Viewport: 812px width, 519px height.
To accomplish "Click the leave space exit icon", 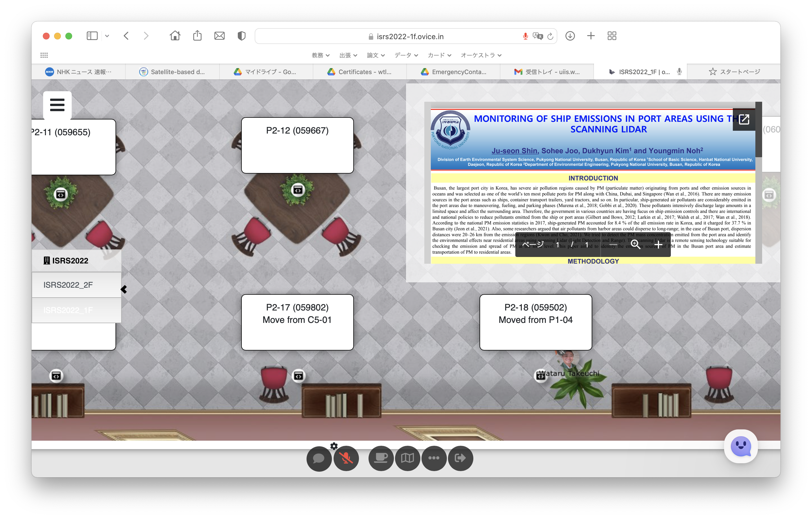I will coord(461,458).
